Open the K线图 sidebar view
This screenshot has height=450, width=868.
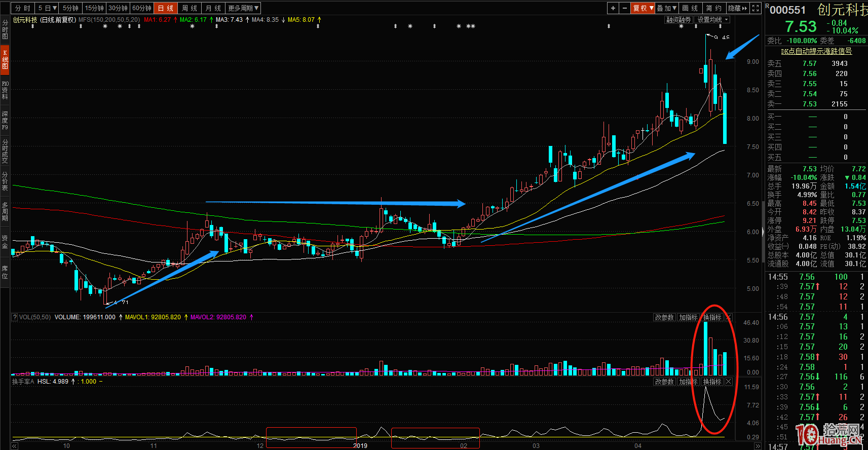pos(5,59)
